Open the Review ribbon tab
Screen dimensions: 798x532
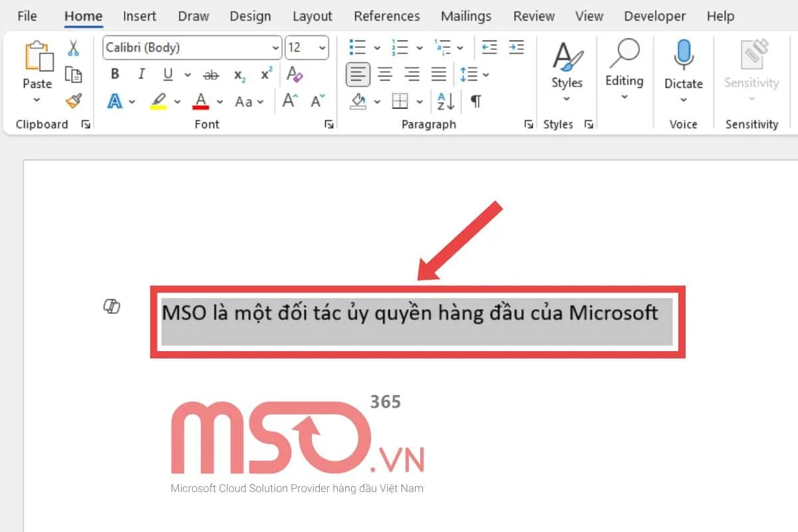click(533, 15)
